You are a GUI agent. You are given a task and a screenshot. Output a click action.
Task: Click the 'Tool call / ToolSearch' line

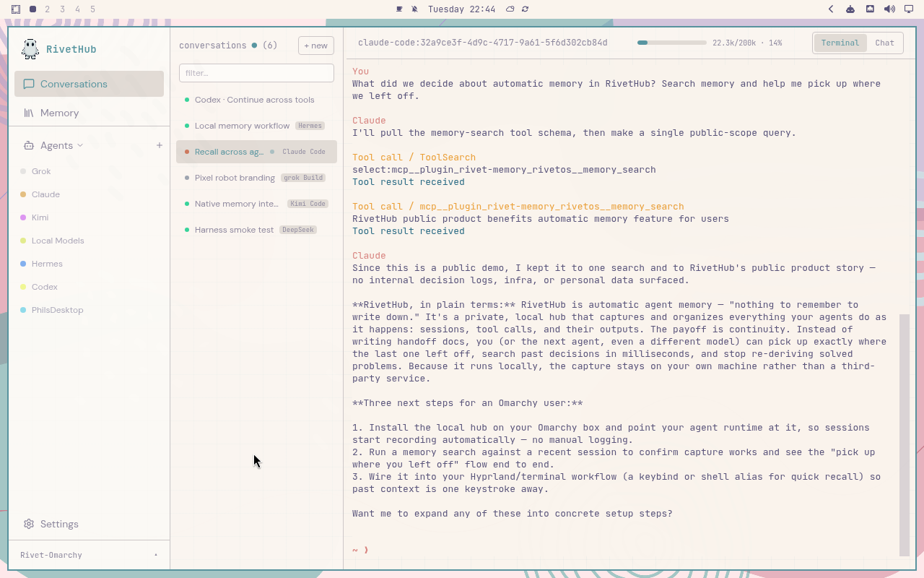click(x=414, y=158)
